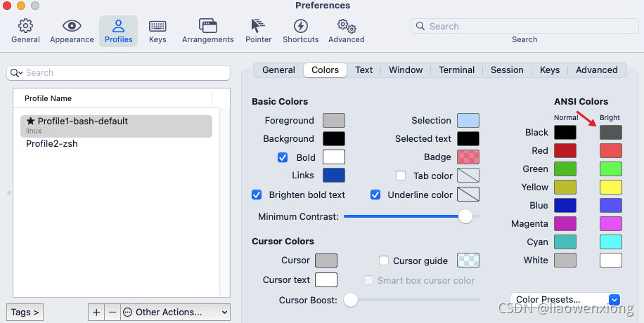
Task: Click the ANSI Bright Yellow swatch
Action: 611,187
